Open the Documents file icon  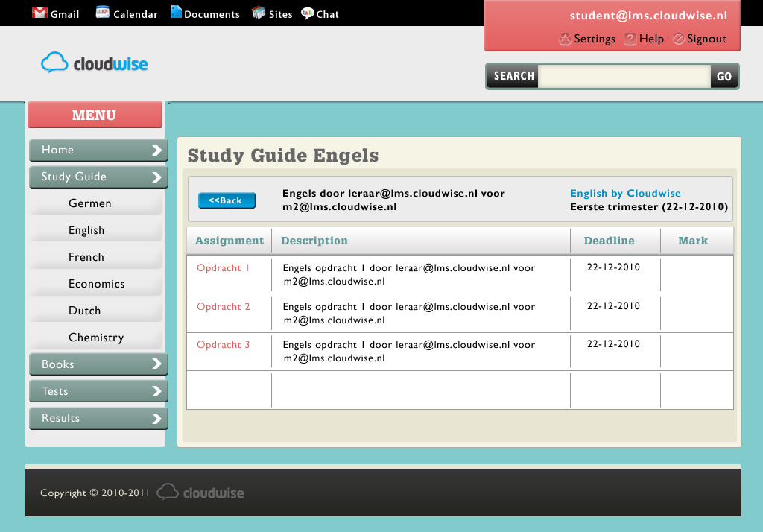(x=176, y=12)
